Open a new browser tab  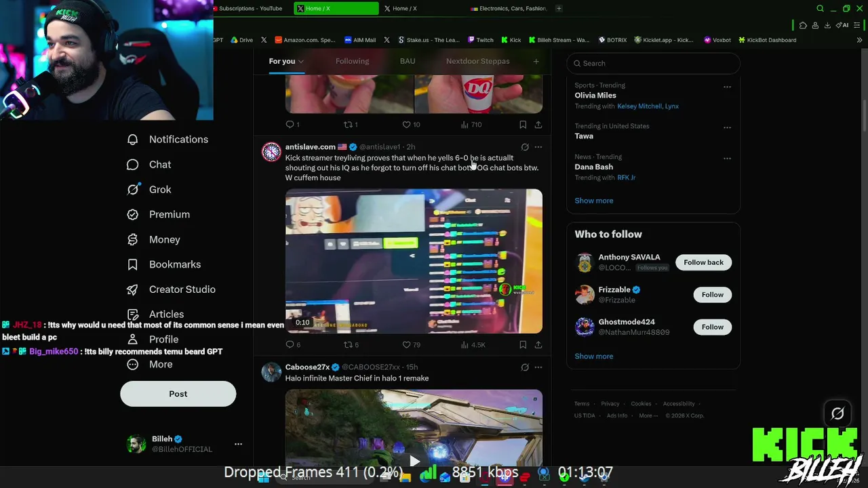pos(559,9)
